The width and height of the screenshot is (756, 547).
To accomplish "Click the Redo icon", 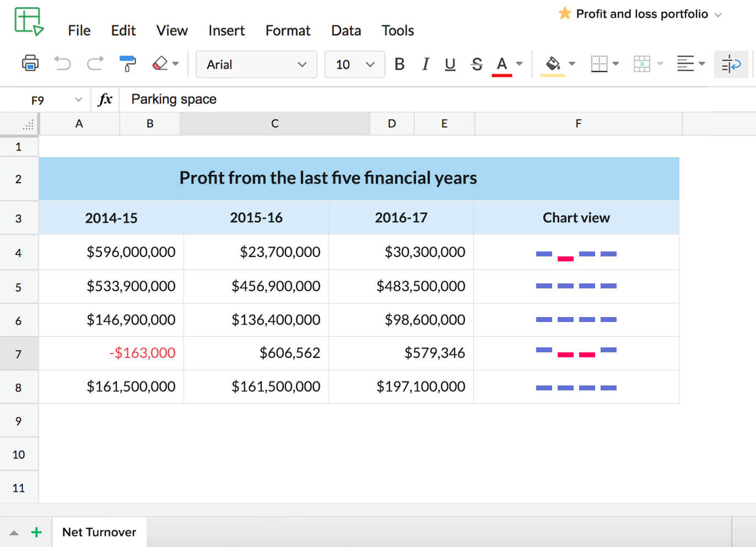I will click(x=95, y=64).
